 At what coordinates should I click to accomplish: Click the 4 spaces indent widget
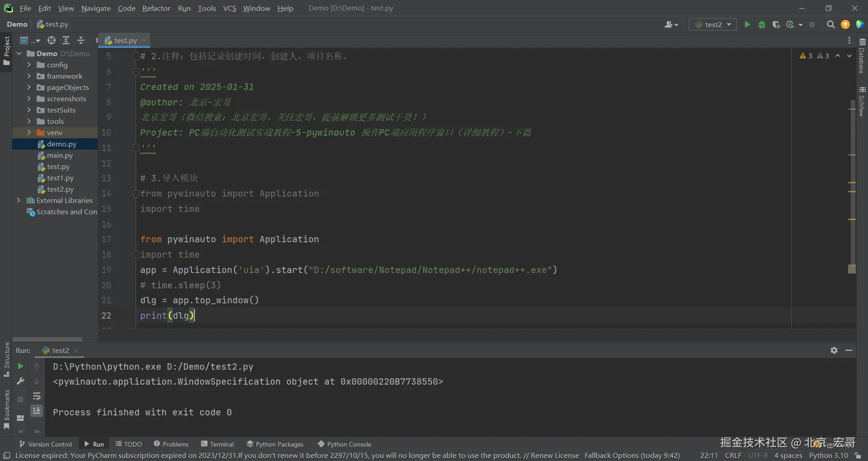[788, 456]
